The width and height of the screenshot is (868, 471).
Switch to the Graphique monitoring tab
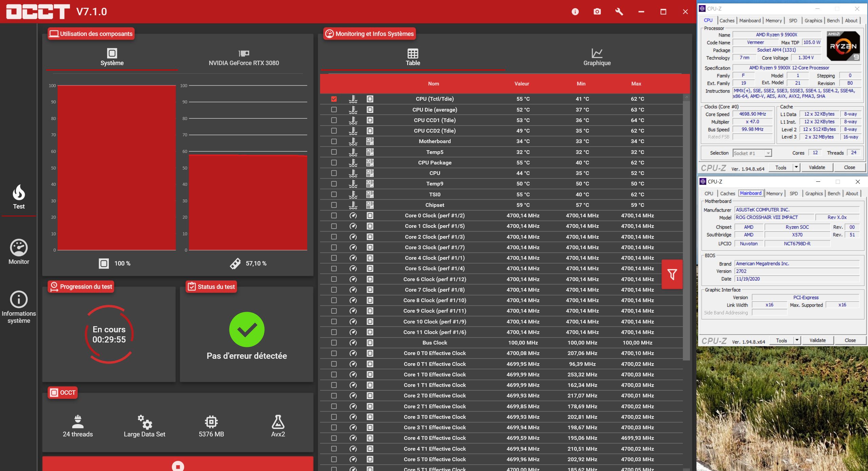click(597, 57)
